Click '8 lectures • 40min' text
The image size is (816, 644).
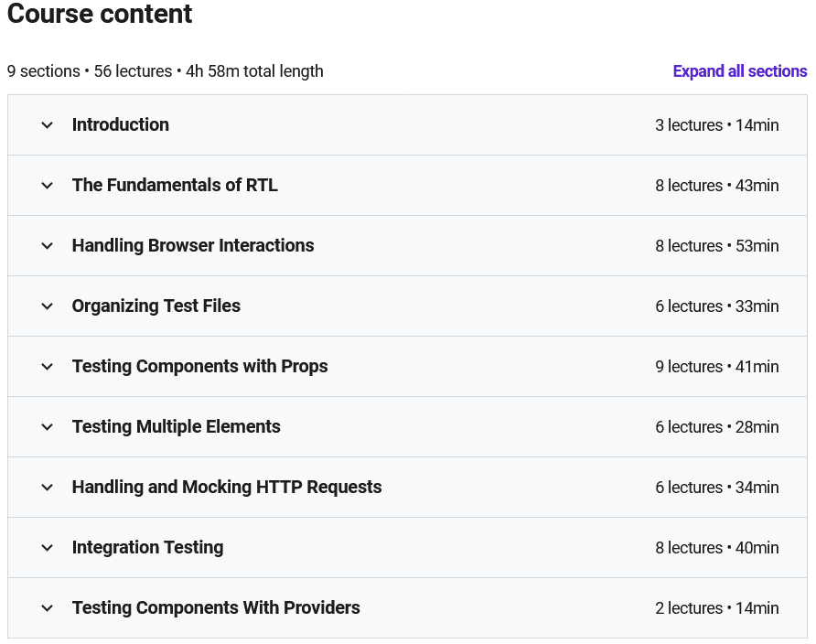click(x=716, y=548)
